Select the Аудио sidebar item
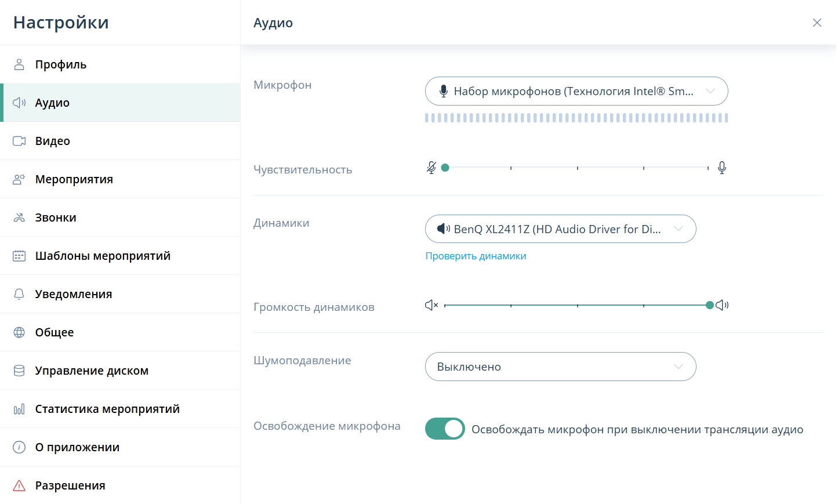838x504 pixels. point(120,103)
